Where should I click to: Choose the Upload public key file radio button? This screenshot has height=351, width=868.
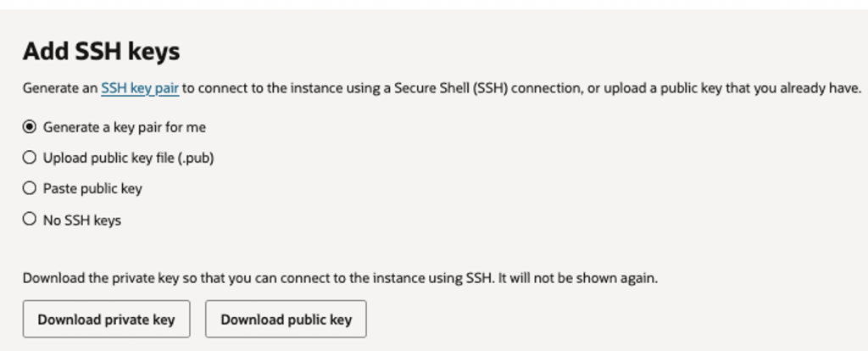click(x=30, y=158)
